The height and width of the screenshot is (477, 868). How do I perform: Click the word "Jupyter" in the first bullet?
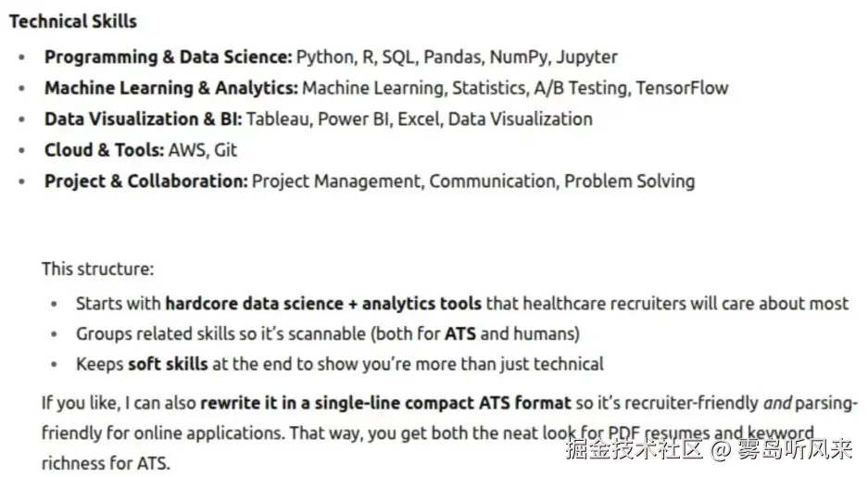point(586,57)
